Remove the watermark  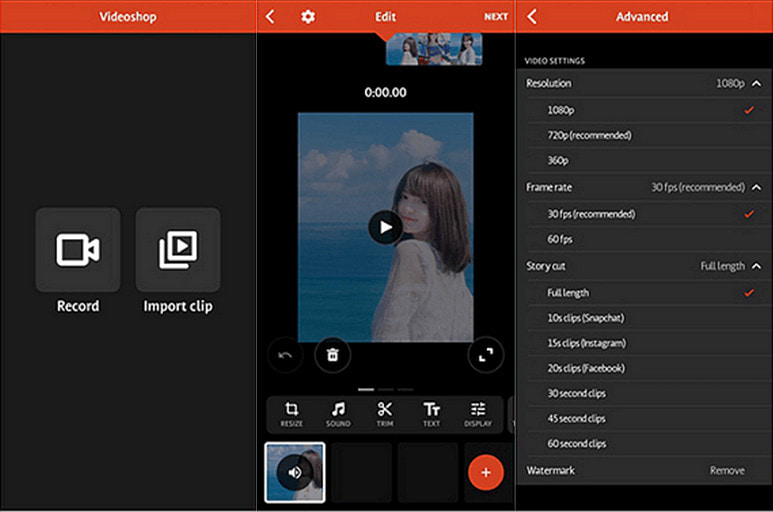(x=727, y=470)
